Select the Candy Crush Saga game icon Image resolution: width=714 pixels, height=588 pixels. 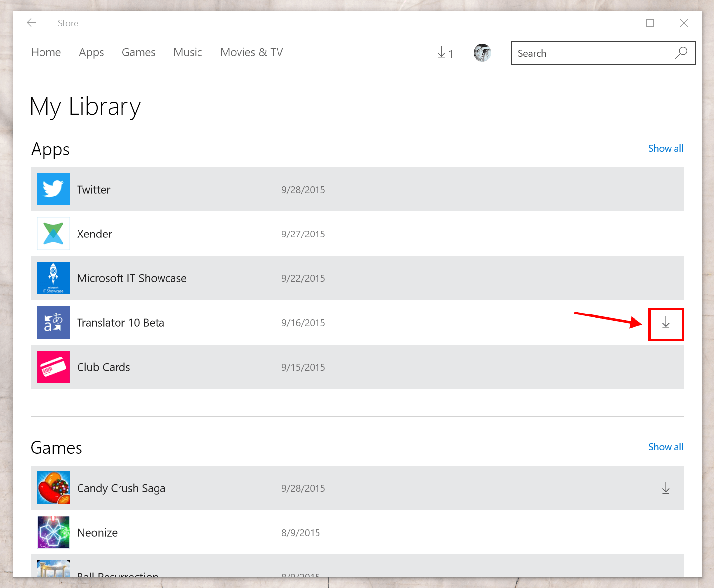point(53,488)
